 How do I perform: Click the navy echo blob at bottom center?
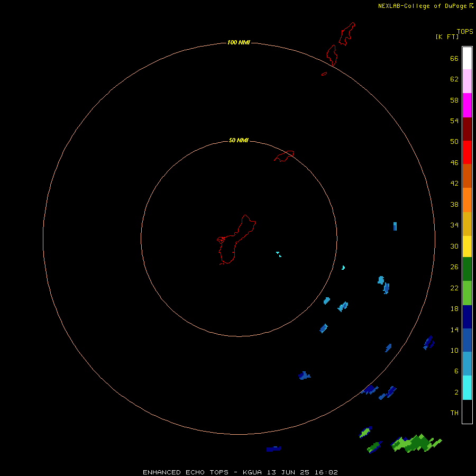274,448
